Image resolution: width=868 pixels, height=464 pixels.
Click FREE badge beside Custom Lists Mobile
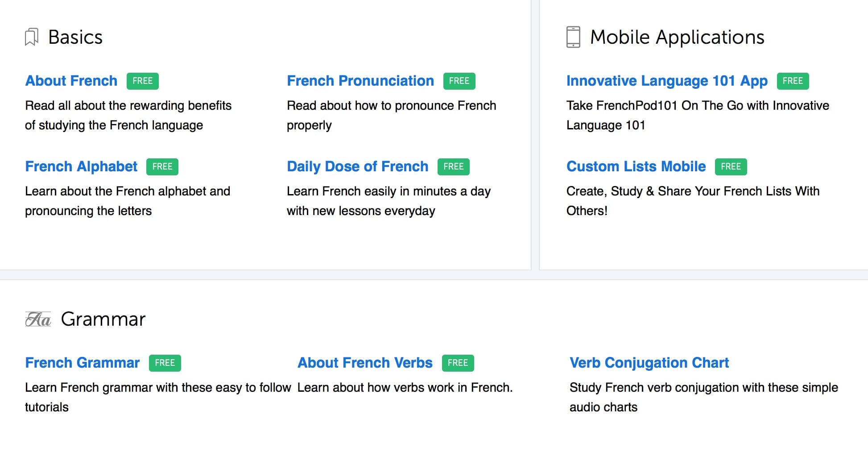(731, 166)
